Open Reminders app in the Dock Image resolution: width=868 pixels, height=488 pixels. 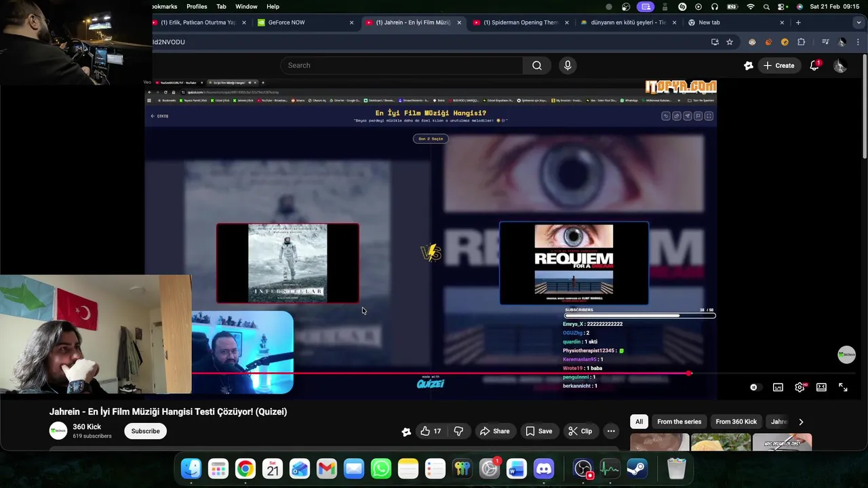(x=435, y=468)
